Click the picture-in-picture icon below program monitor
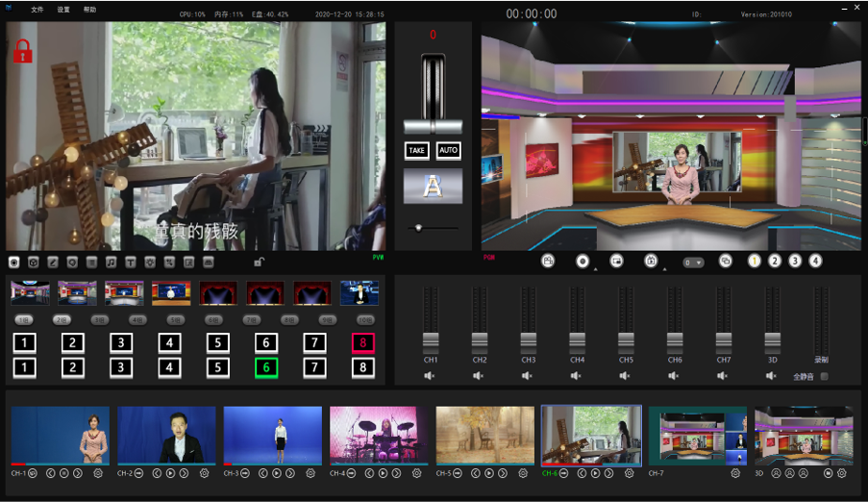The width and height of the screenshot is (868, 502). pyautogui.click(x=616, y=261)
